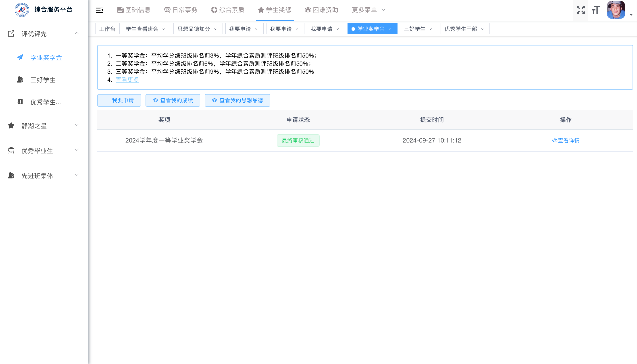Open the 基础信息 menu
637x364 pixels.
pyautogui.click(x=134, y=10)
